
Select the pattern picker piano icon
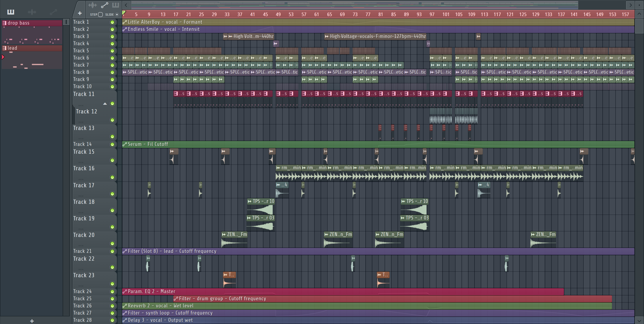click(x=11, y=12)
